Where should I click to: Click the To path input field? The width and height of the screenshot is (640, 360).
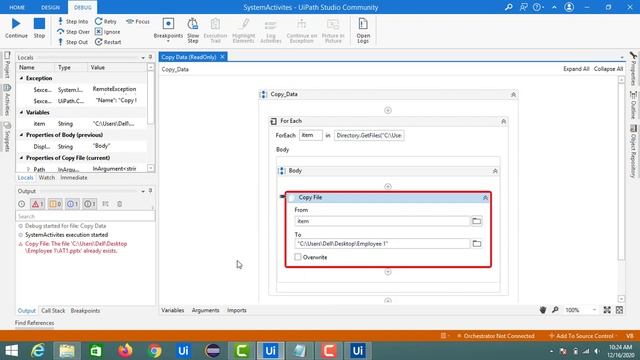tap(382, 244)
